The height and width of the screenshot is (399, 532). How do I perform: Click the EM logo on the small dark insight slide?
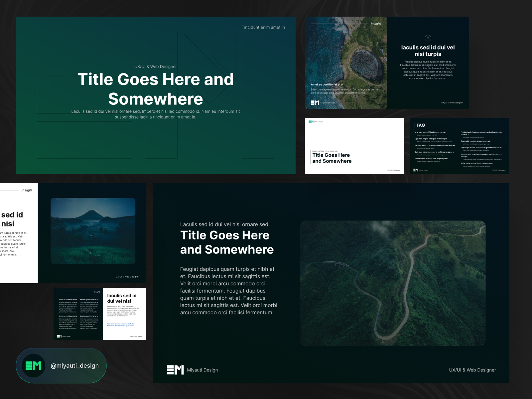[x=60, y=336]
